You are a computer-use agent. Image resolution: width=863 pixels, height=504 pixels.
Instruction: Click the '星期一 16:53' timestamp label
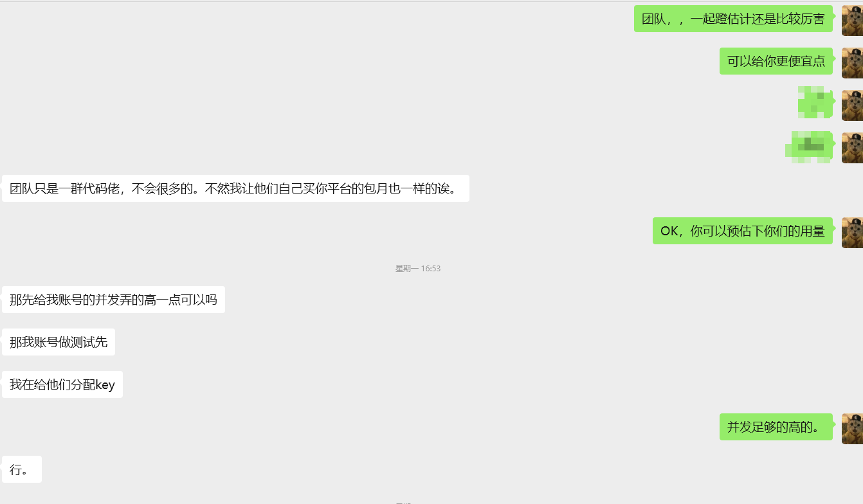(x=418, y=268)
